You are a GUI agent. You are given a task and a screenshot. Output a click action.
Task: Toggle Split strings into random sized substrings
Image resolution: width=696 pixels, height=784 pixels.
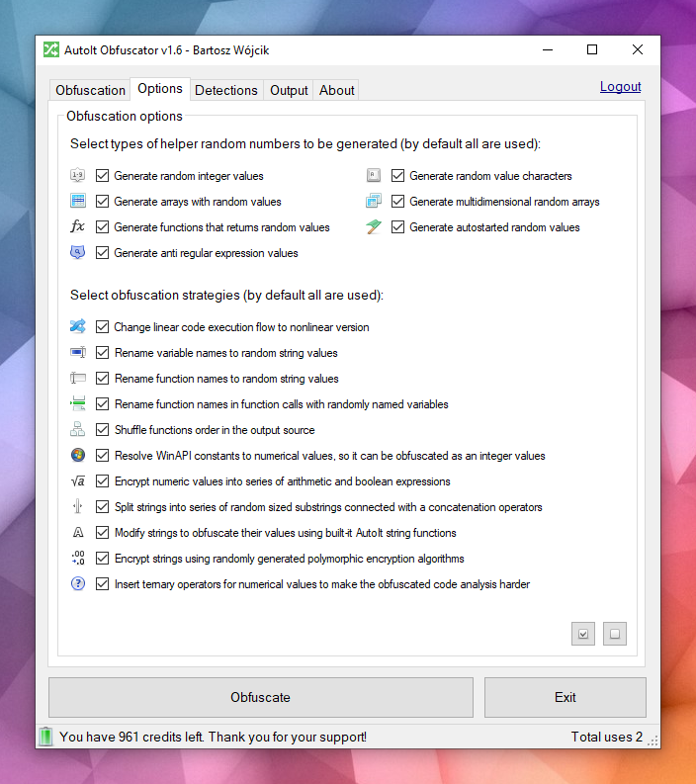(102, 506)
